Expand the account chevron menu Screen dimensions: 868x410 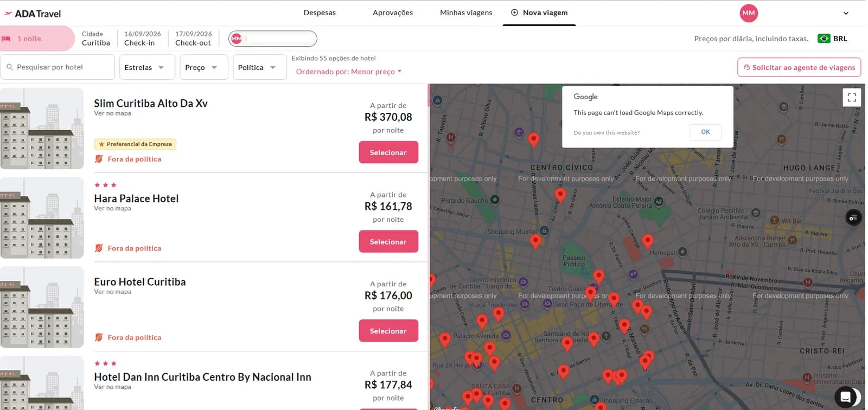tap(846, 13)
